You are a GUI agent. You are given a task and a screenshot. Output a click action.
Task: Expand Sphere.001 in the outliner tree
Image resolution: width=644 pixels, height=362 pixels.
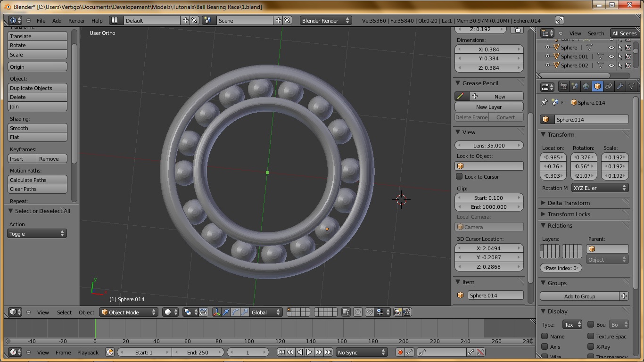coord(547,57)
